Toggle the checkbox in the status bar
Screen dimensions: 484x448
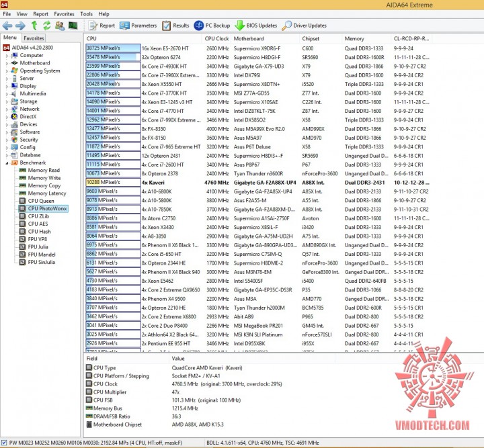coord(4,443)
